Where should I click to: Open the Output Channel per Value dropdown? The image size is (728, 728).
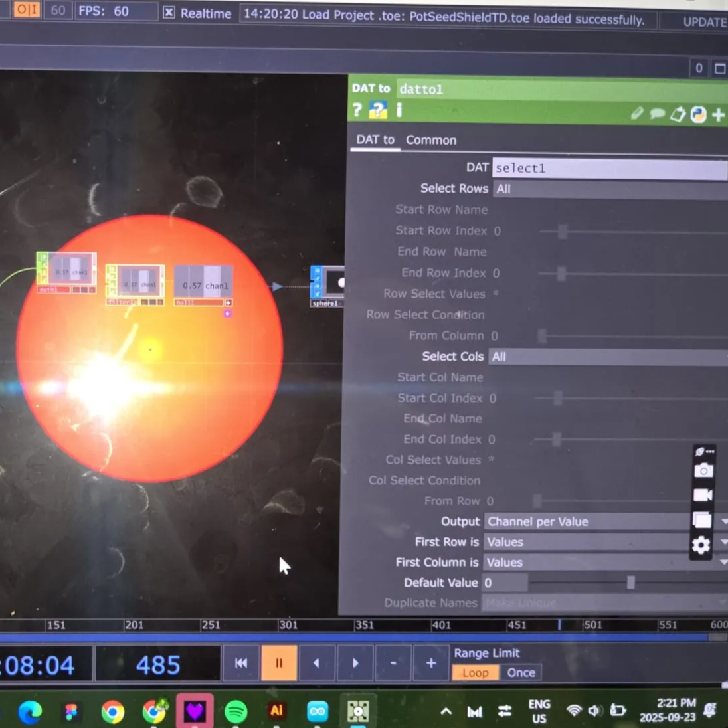tap(585, 521)
